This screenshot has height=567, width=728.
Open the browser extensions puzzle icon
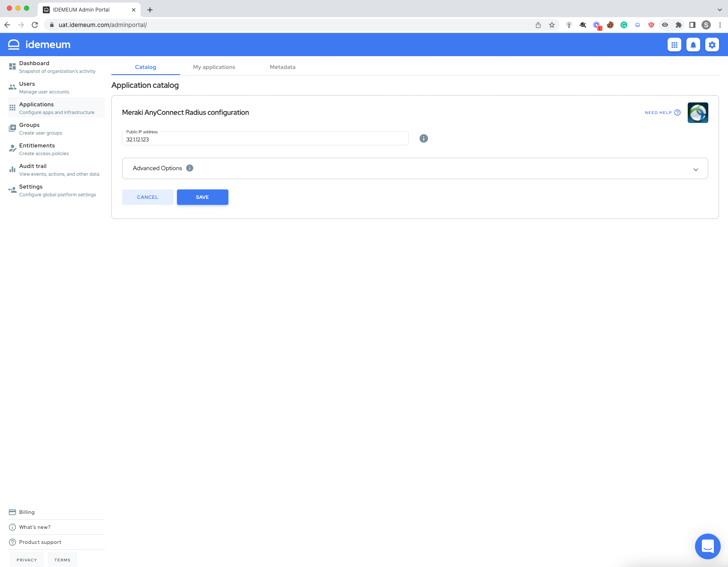tap(679, 25)
